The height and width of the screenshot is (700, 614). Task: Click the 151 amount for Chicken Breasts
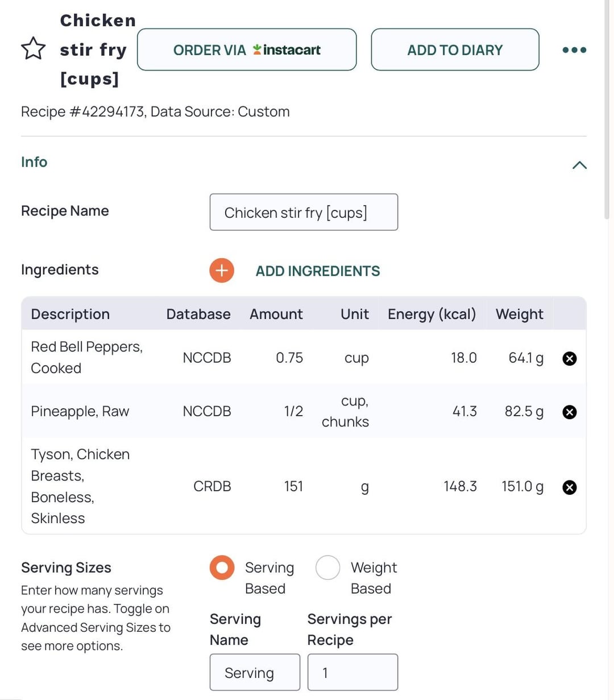(x=293, y=486)
